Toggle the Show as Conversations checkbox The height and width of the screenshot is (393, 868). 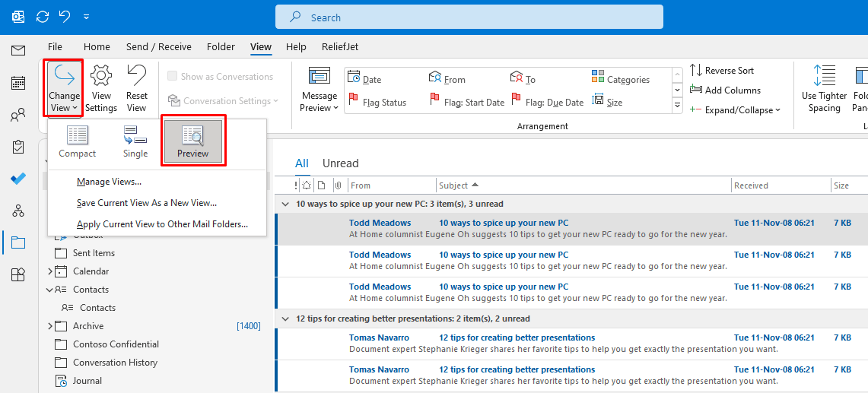coord(172,76)
